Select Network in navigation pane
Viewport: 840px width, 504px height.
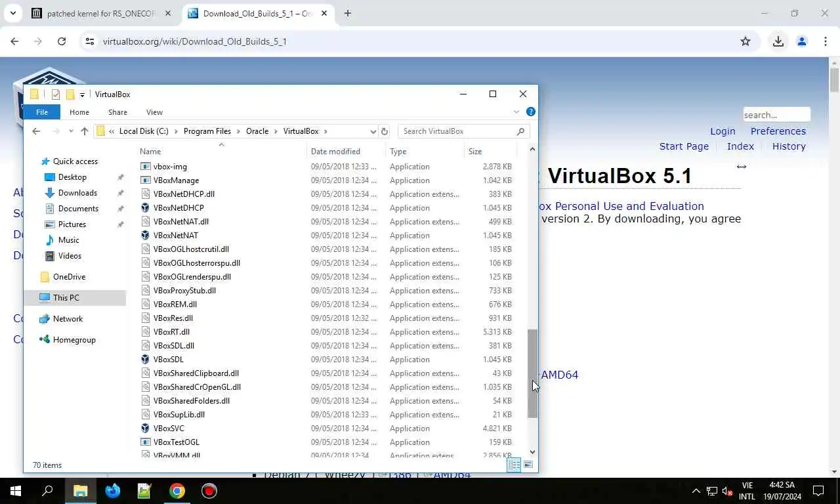click(68, 319)
